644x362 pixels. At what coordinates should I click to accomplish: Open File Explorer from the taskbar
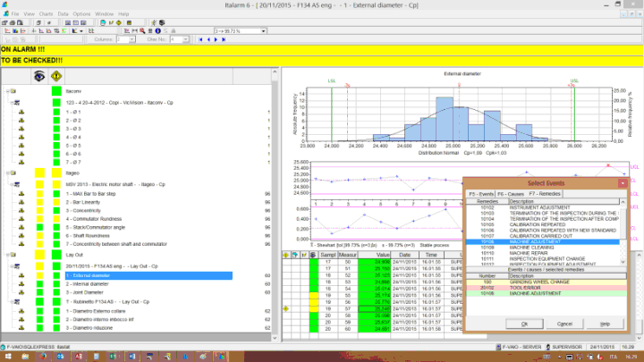[x=25, y=357]
